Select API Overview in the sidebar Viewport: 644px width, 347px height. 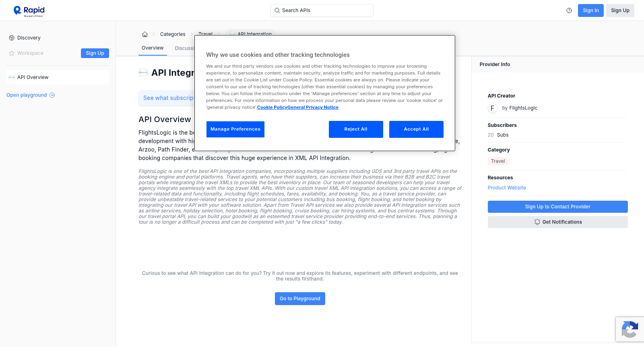pyautogui.click(x=58, y=77)
